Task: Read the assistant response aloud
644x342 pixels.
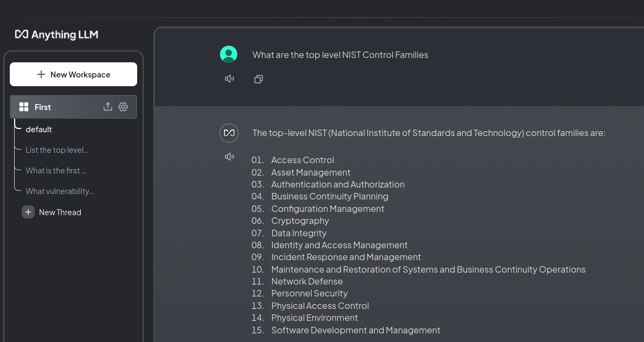Action: 229,157
